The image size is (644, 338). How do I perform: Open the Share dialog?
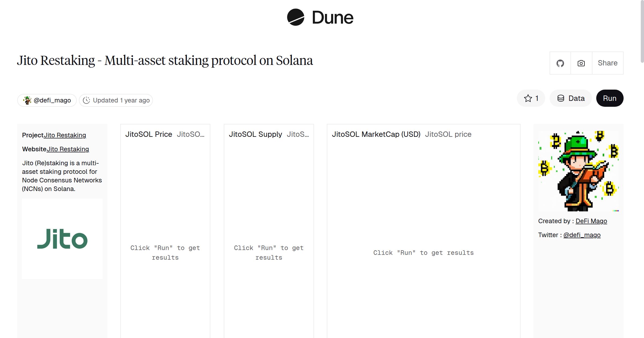(608, 63)
